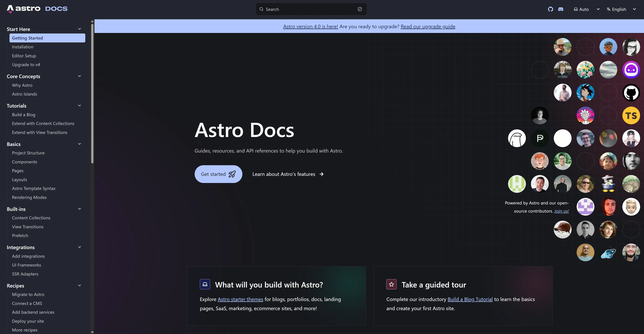Open the GitHub repository icon in header

click(x=550, y=9)
